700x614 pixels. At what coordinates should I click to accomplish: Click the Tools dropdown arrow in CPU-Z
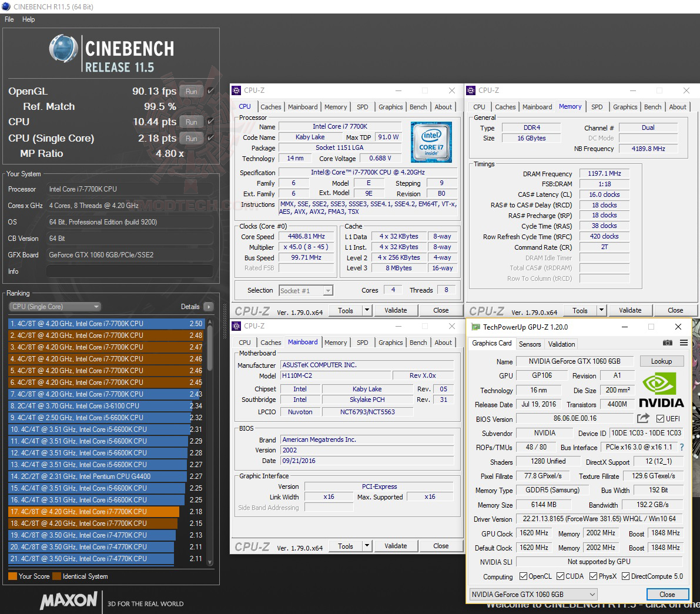click(x=366, y=310)
